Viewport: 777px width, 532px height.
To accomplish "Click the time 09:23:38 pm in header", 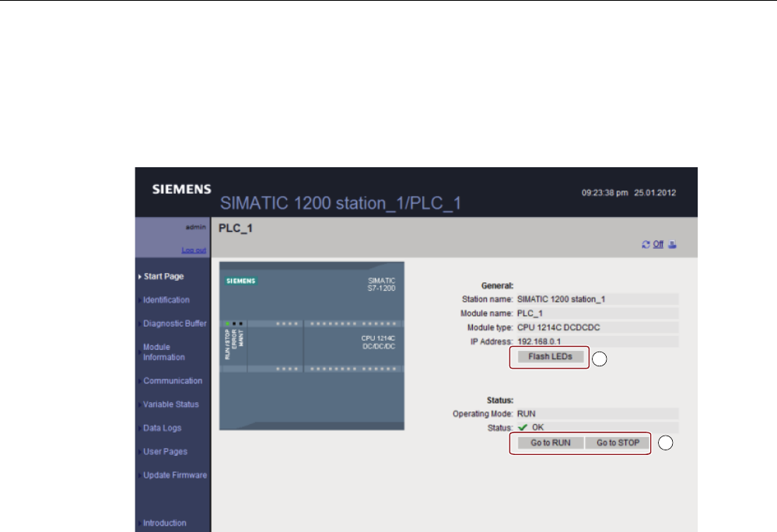I will [604, 193].
